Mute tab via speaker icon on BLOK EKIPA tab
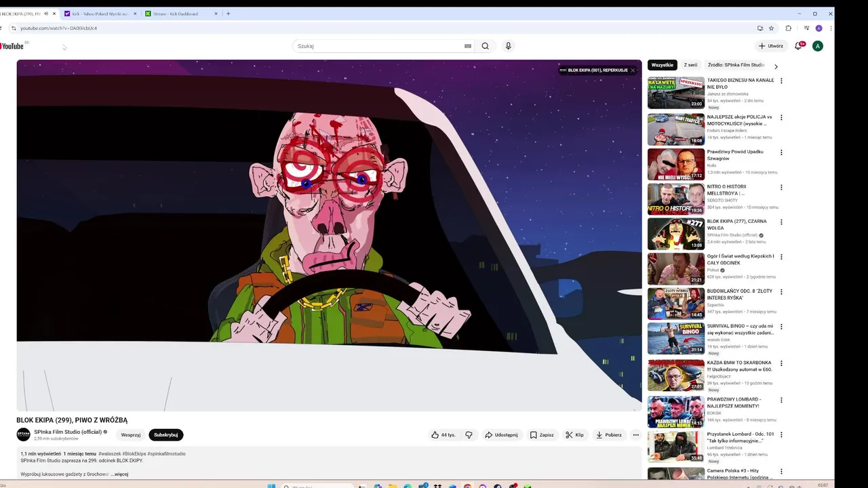This screenshot has width=868, height=488. (46, 14)
